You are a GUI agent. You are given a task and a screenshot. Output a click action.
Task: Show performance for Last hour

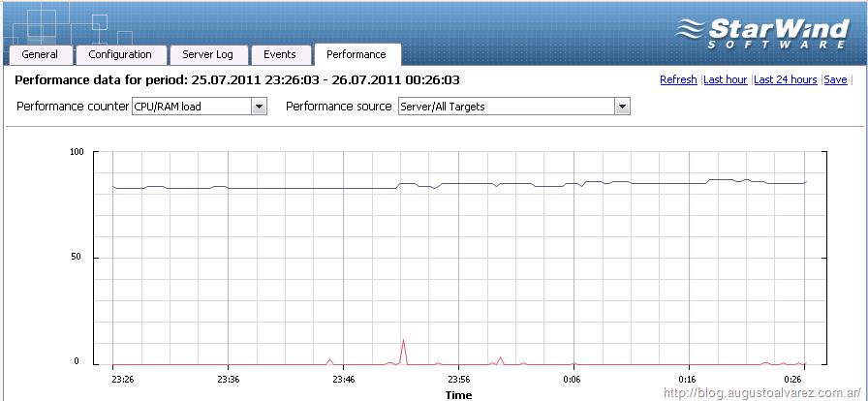click(x=726, y=80)
